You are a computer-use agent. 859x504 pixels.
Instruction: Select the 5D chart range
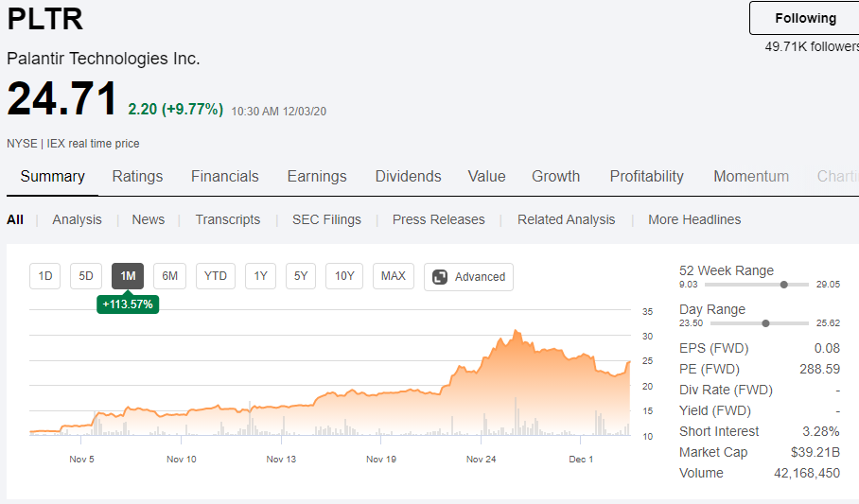pyautogui.click(x=86, y=276)
